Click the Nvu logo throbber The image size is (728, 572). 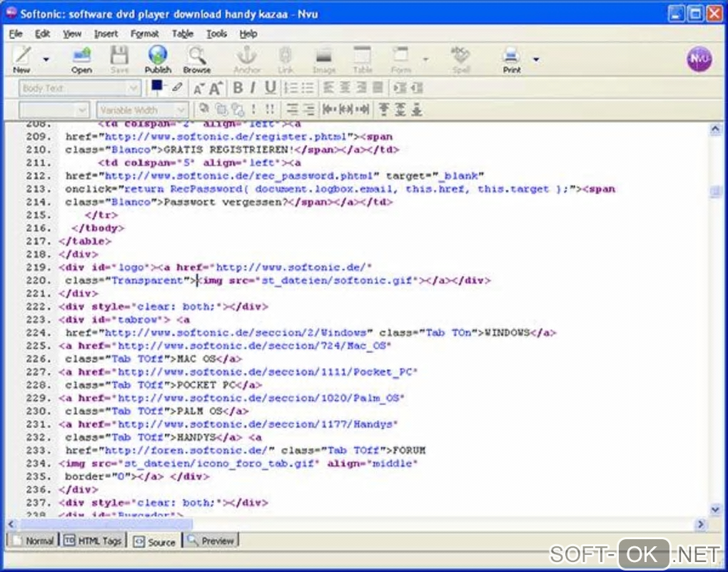coord(699,59)
